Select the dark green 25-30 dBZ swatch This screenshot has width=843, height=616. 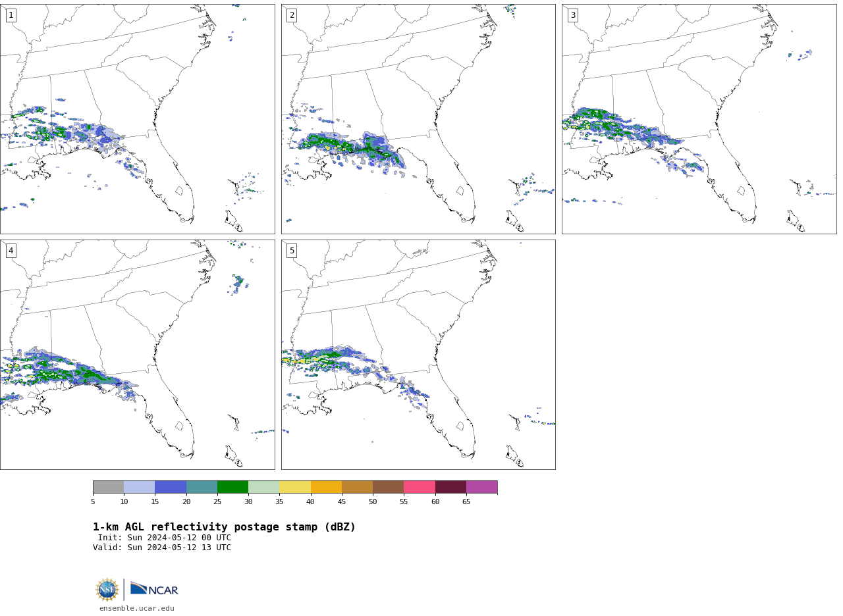pos(232,487)
